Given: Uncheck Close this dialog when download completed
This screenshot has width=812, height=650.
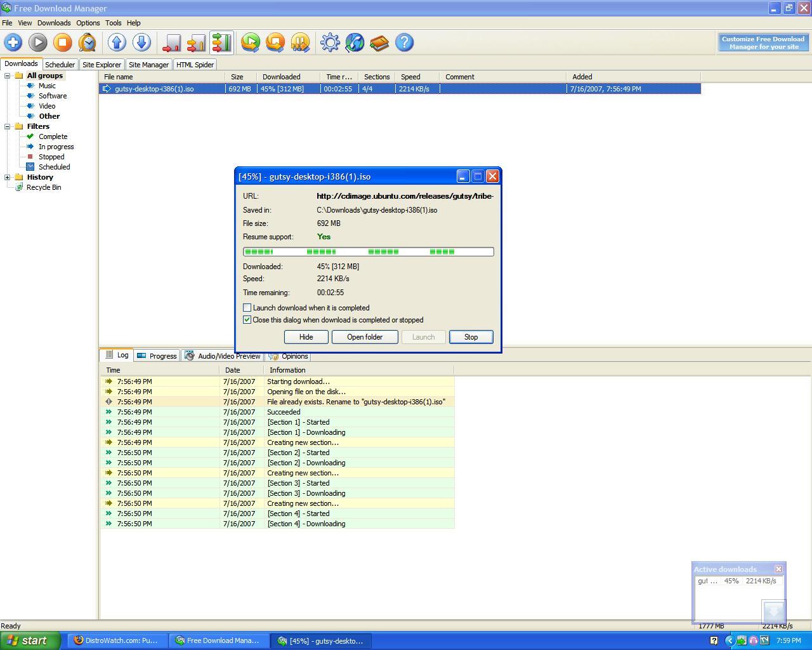Looking at the screenshot, I should 247,320.
